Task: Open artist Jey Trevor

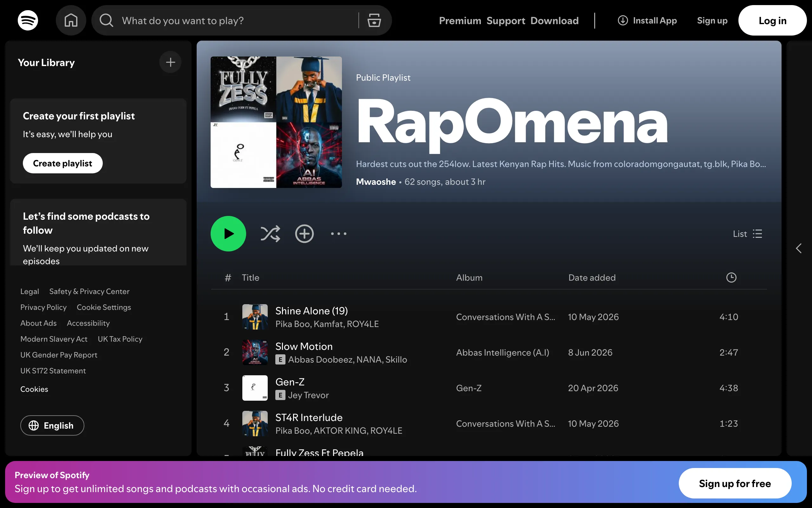Action: [308, 395]
